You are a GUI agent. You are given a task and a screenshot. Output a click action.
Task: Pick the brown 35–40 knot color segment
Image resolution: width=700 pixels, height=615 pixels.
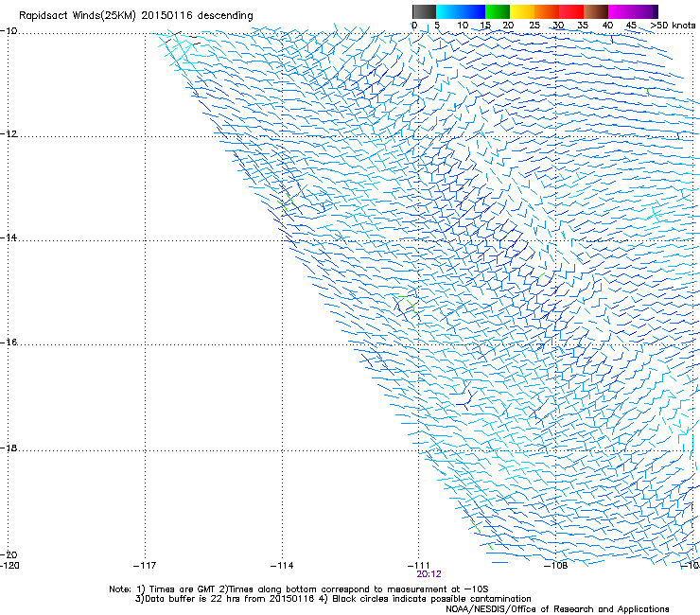pyautogui.click(x=596, y=11)
